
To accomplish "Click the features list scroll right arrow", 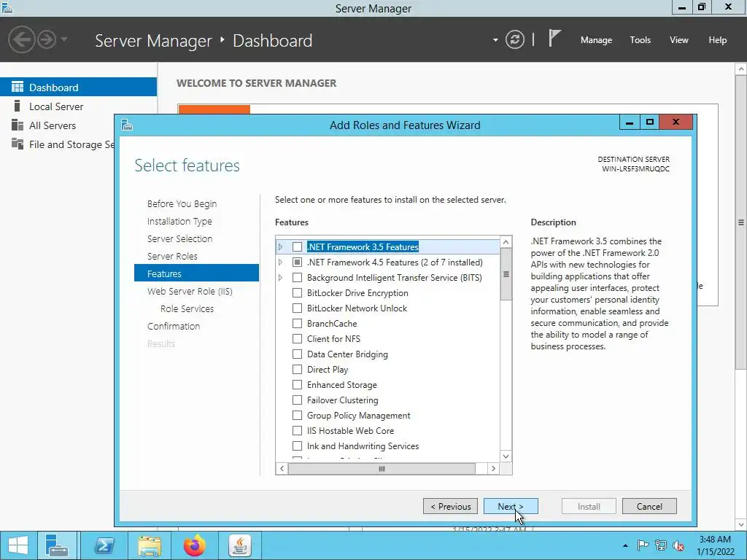I will pyautogui.click(x=493, y=469).
